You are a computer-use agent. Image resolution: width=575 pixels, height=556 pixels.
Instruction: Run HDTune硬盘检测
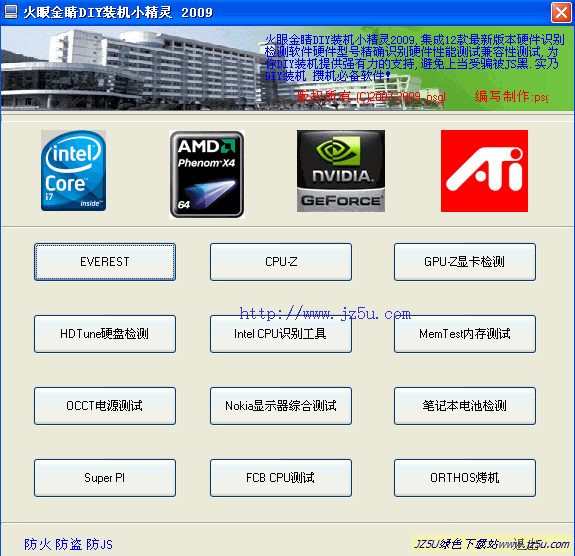click(105, 334)
